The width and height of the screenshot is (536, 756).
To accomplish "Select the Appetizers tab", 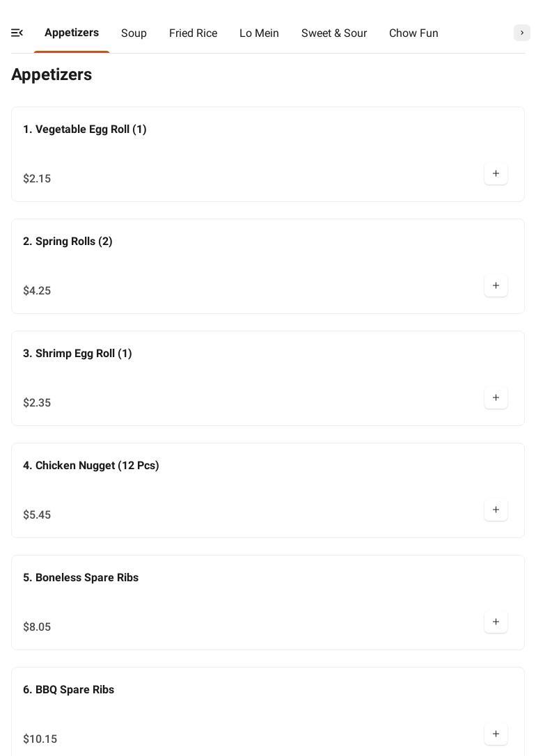I will click(72, 33).
